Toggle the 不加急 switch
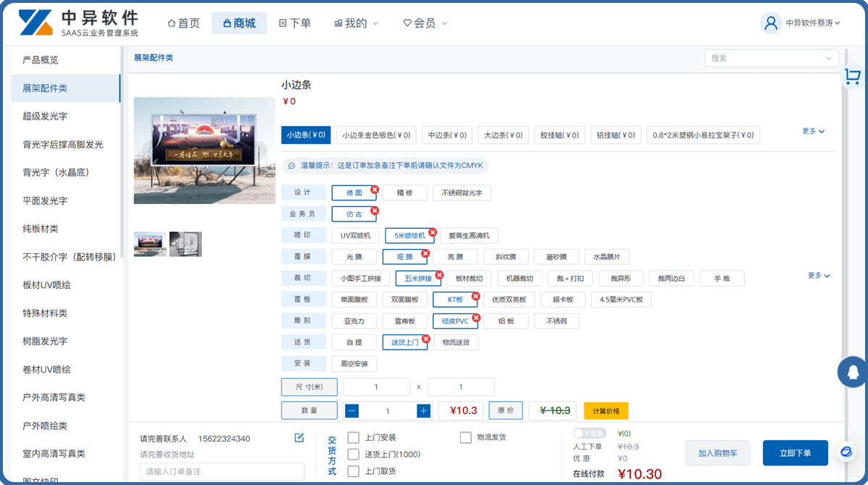The height and width of the screenshot is (485, 868). coord(589,433)
